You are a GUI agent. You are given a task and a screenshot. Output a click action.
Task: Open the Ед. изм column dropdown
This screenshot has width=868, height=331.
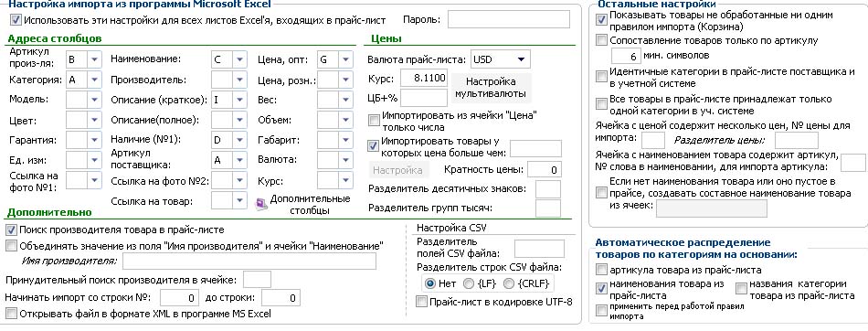point(95,160)
